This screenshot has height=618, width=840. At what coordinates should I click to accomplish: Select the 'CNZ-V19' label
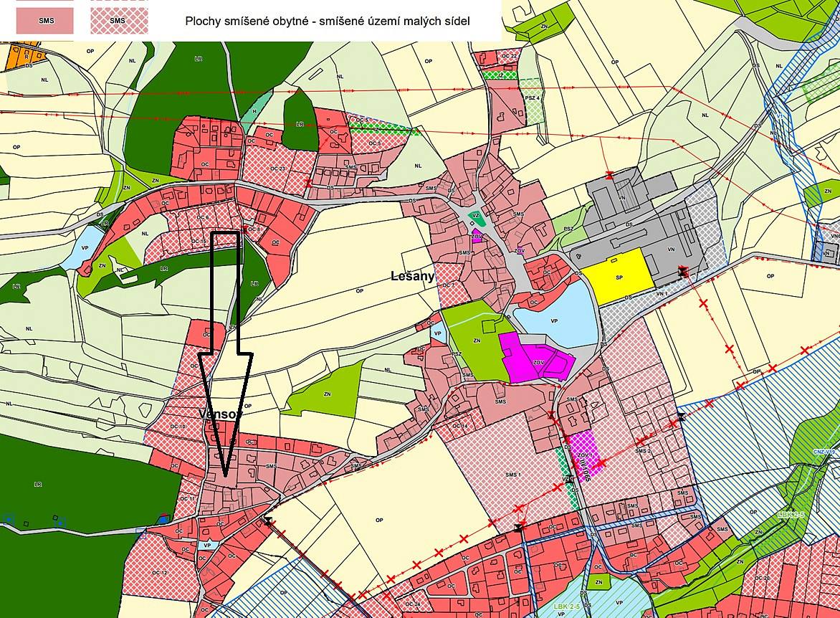click(824, 452)
